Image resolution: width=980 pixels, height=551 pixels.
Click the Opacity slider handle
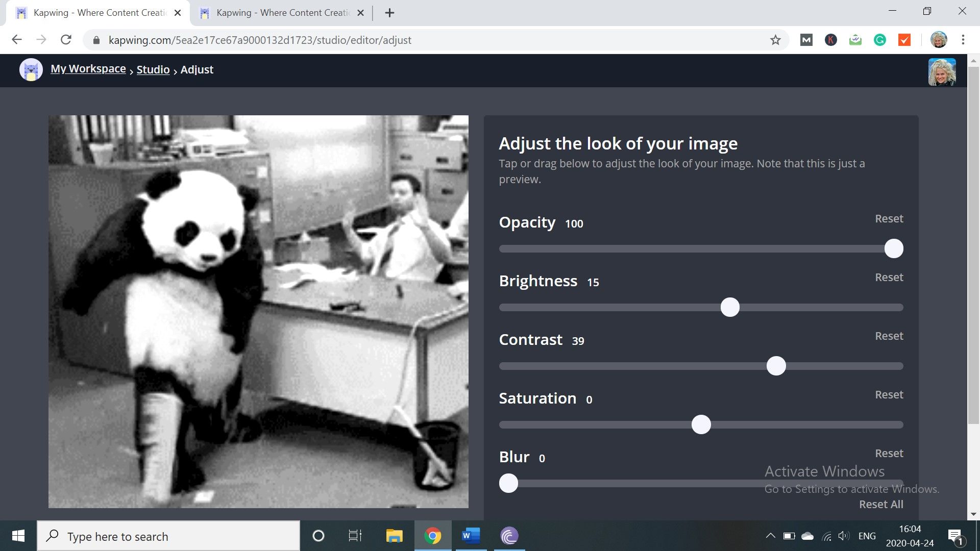click(x=893, y=248)
